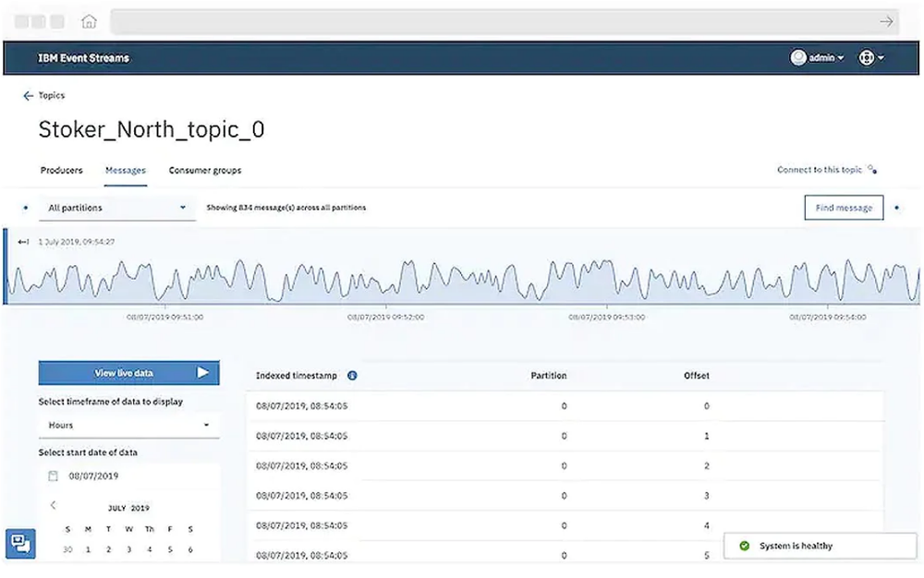This screenshot has width=924, height=578.
Task: Expand the caret beside the help icon
Action: 881,57
